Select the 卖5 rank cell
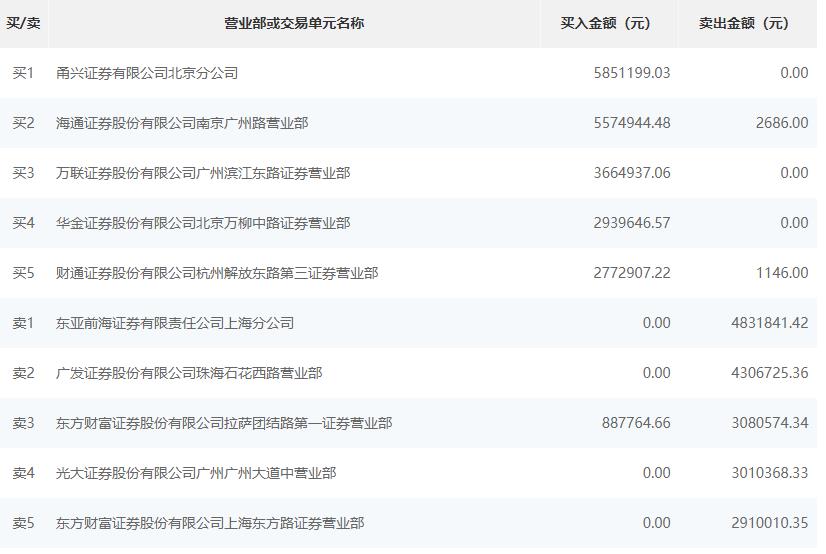The image size is (826, 554). [23, 523]
